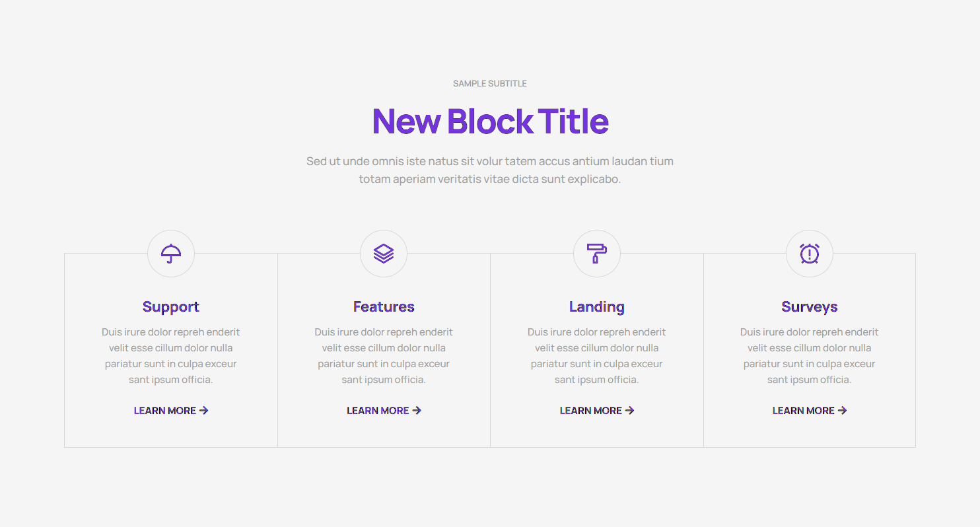Follow the Learn More link in Features card
Image resolution: width=980 pixels, height=527 pixels.
pyautogui.click(x=378, y=411)
